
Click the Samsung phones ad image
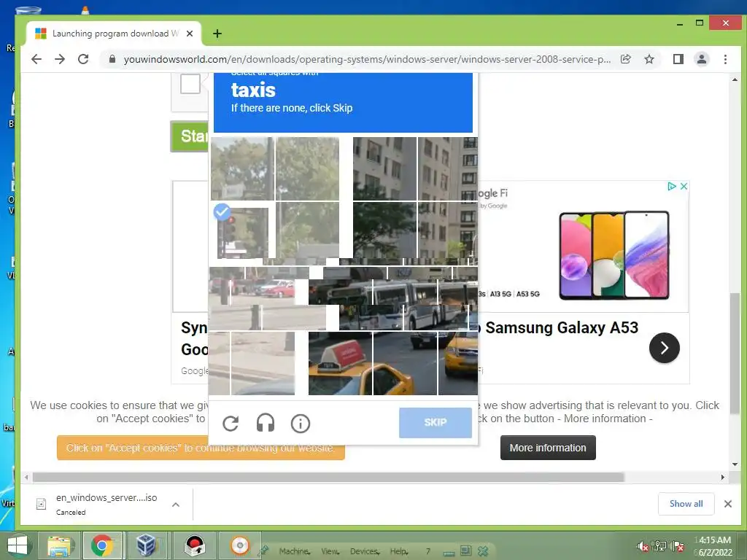(x=614, y=255)
